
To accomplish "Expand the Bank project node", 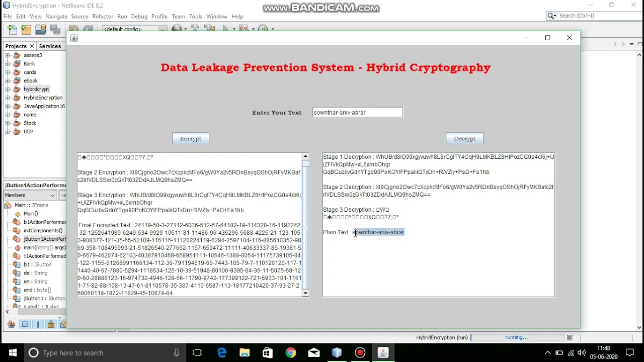I will pyautogui.click(x=8, y=64).
